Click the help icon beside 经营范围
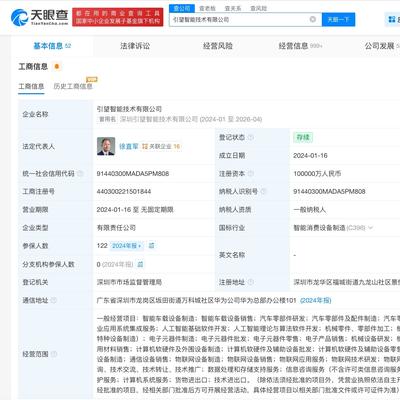Viewport: 400px width, 400px height. 54,354
